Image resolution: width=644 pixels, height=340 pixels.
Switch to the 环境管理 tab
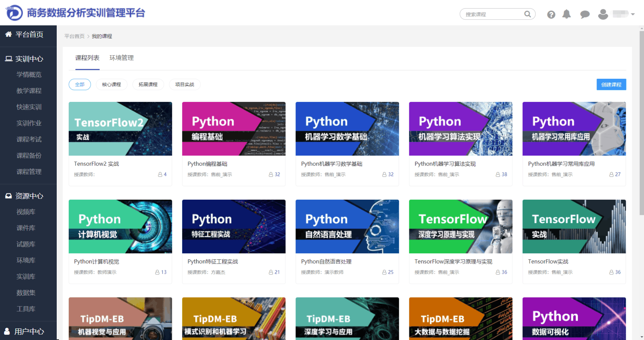point(122,58)
